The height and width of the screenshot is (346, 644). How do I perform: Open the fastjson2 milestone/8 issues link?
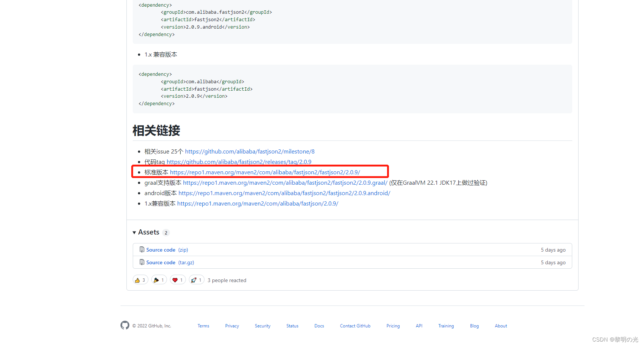(249, 151)
